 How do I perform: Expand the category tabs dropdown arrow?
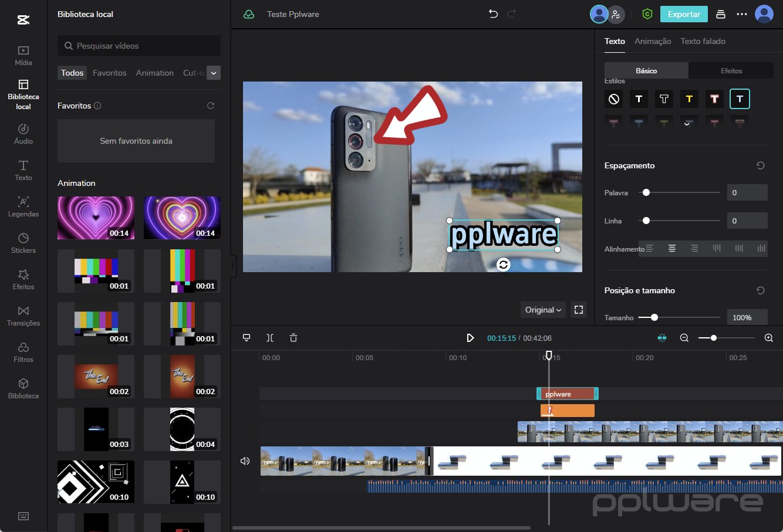pyautogui.click(x=214, y=73)
